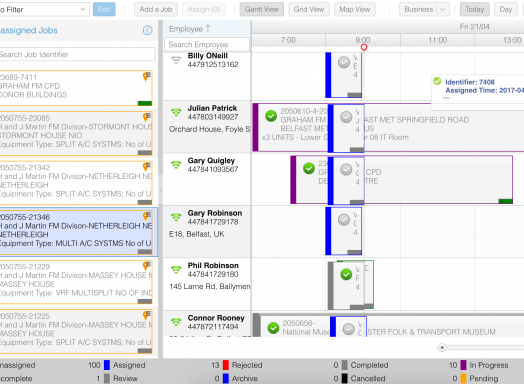Click the Add a Job button
524x384 pixels.
[156, 9]
